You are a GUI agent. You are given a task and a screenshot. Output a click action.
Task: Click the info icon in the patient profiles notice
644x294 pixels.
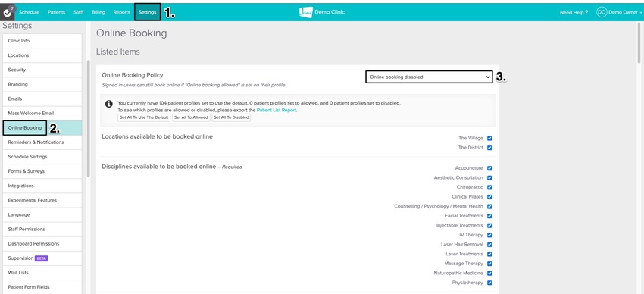click(x=109, y=104)
